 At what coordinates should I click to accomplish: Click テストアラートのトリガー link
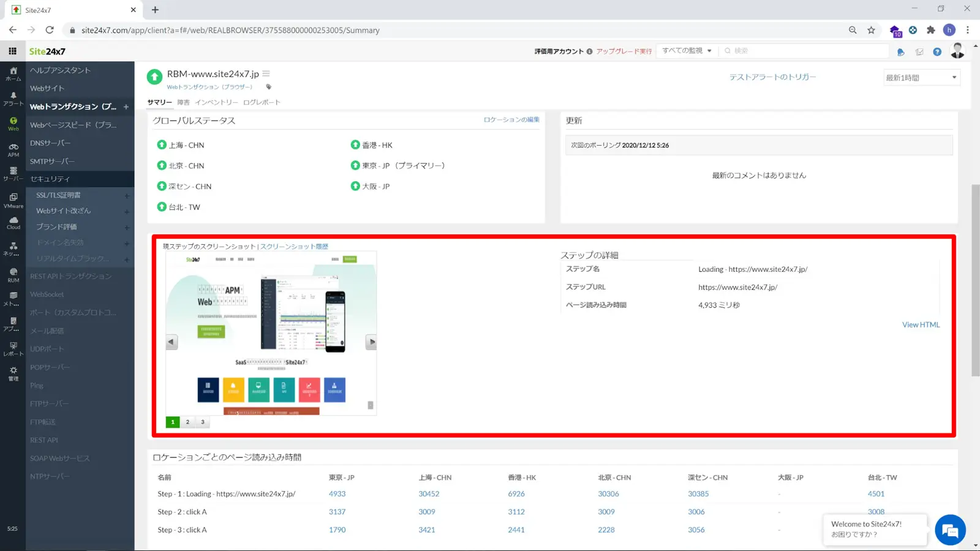772,77
